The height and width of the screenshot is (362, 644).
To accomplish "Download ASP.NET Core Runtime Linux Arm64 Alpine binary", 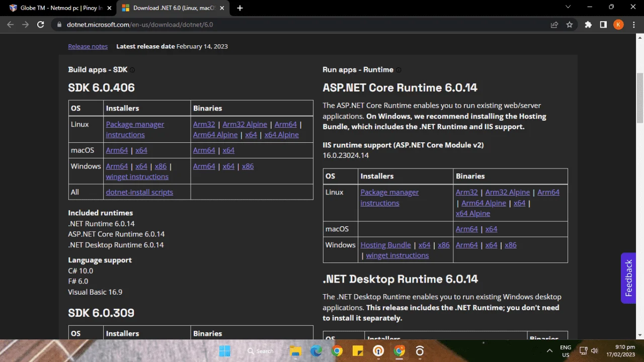I will click(484, 203).
